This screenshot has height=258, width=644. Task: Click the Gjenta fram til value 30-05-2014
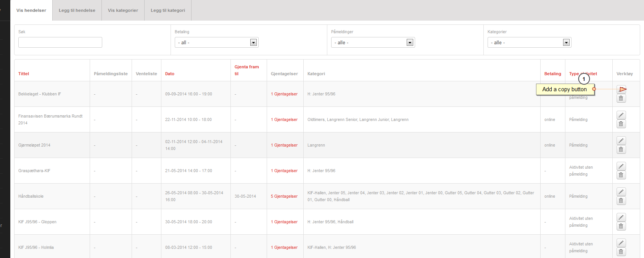click(x=245, y=196)
